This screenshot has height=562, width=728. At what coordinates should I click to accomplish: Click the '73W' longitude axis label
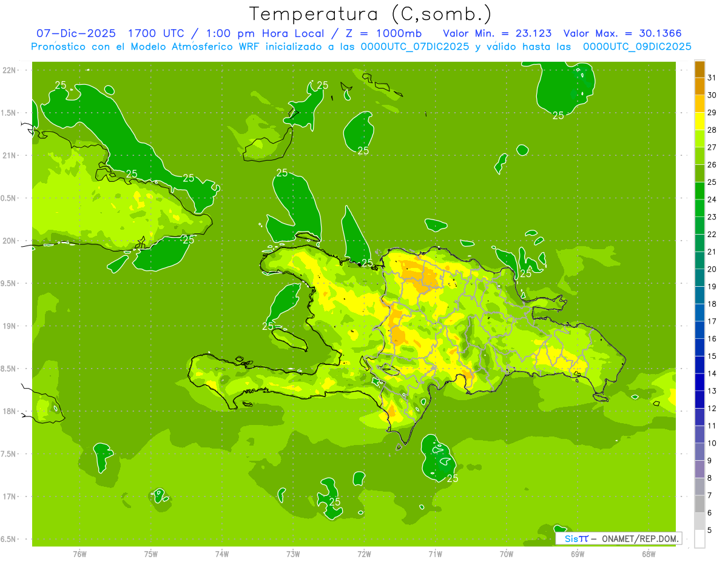point(293,554)
